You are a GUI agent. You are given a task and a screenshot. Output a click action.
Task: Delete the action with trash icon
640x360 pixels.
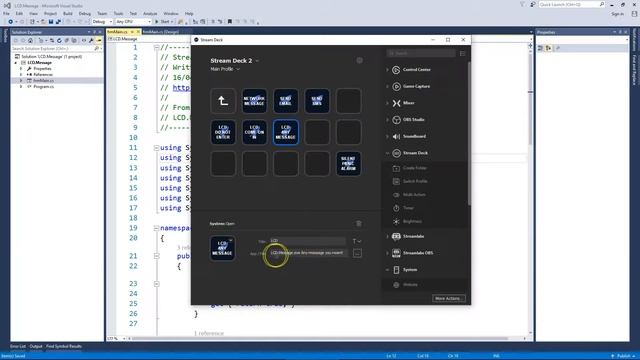point(358,224)
